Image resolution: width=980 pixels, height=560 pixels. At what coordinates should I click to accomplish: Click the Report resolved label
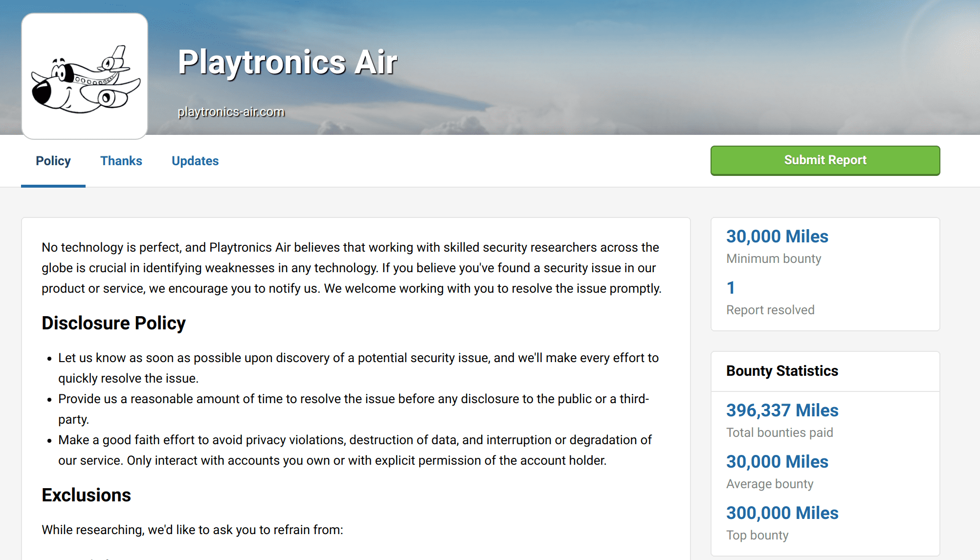coord(770,310)
